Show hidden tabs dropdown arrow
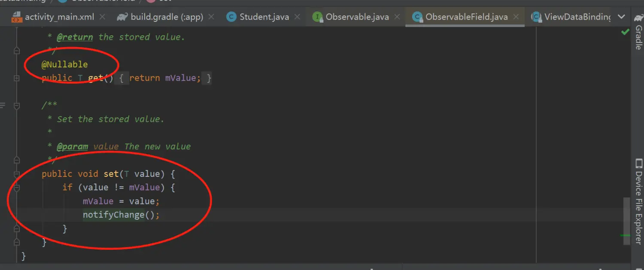The image size is (644, 270). [x=621, y=17]
